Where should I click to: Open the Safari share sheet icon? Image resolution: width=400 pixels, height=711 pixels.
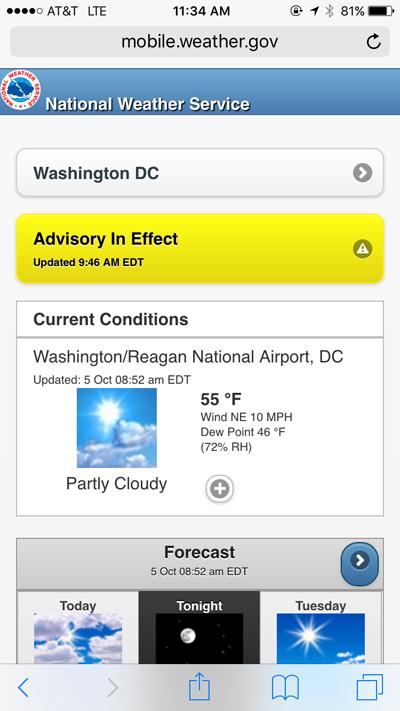[200, 687]
